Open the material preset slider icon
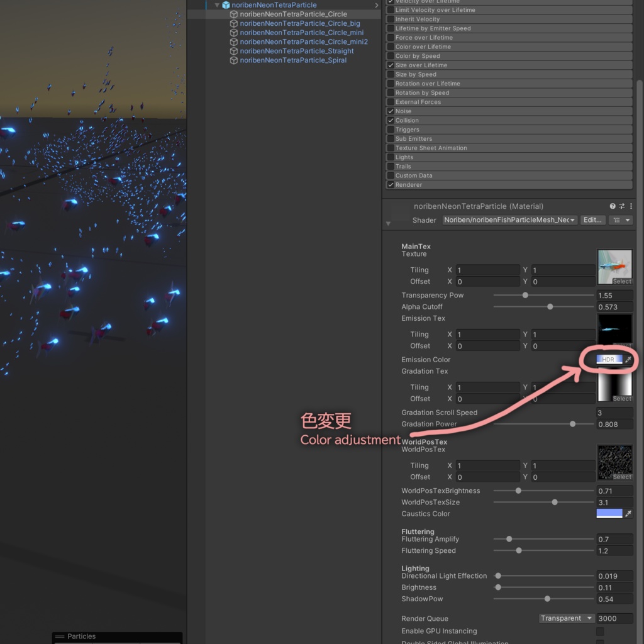The width and height of the screenshot is (644, 644). point(622,206)
